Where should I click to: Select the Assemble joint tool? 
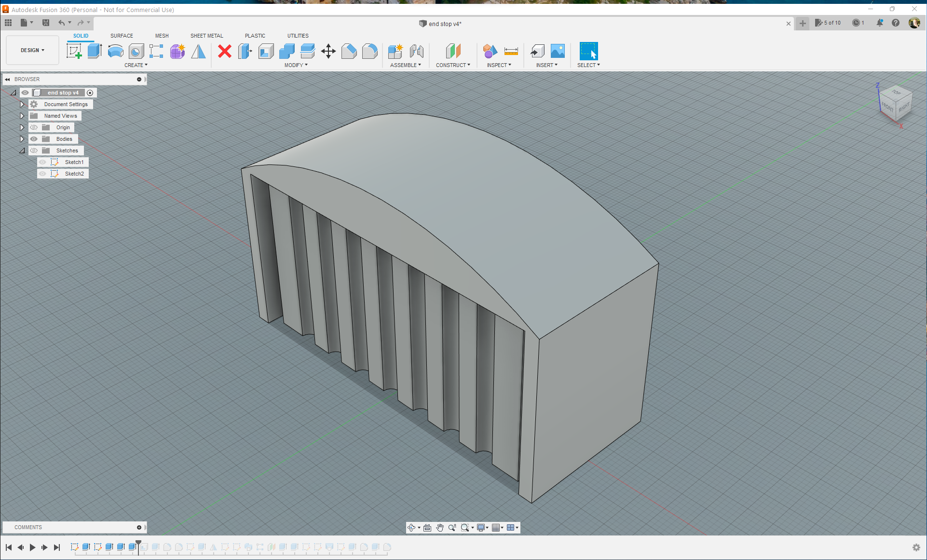pyautogui.click(x=417, y=51)
